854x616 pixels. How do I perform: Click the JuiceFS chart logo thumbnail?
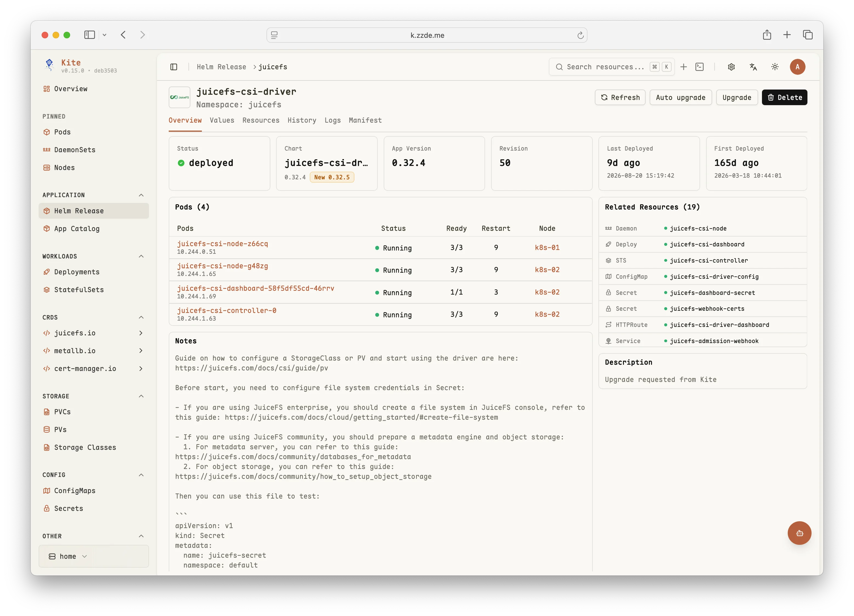179,97
